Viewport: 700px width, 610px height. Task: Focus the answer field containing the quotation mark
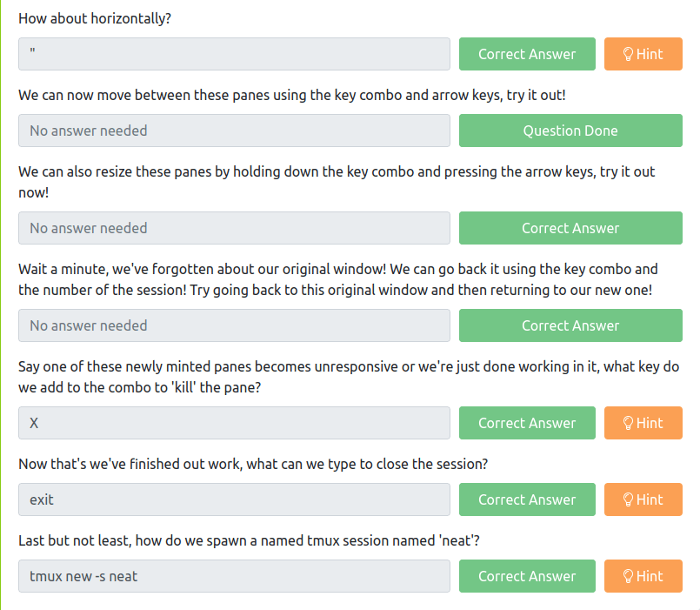pos(234,54)
